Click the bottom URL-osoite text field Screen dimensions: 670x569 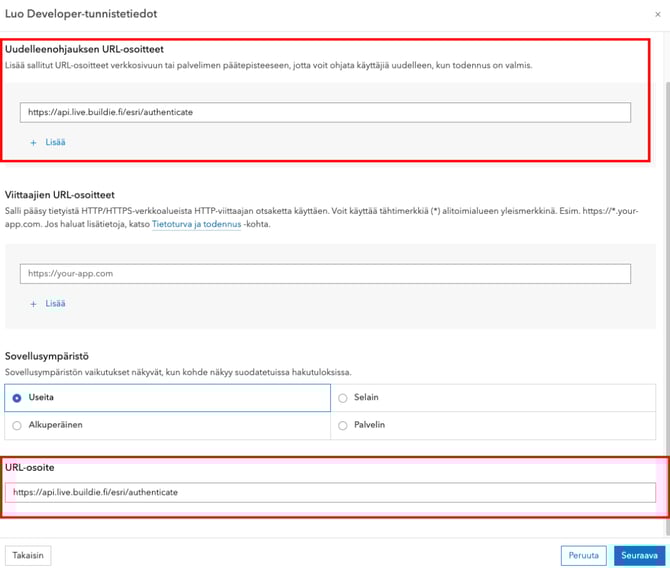point(330,493)
